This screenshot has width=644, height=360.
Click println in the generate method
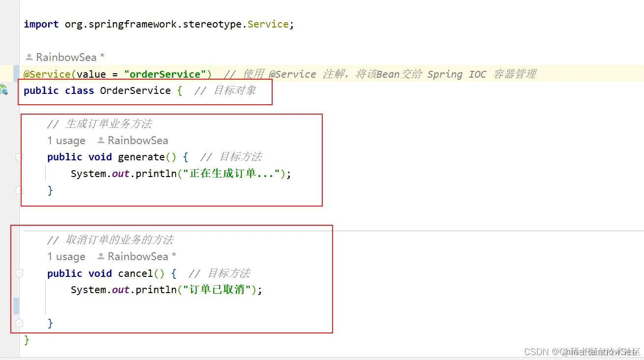(156, 174)
